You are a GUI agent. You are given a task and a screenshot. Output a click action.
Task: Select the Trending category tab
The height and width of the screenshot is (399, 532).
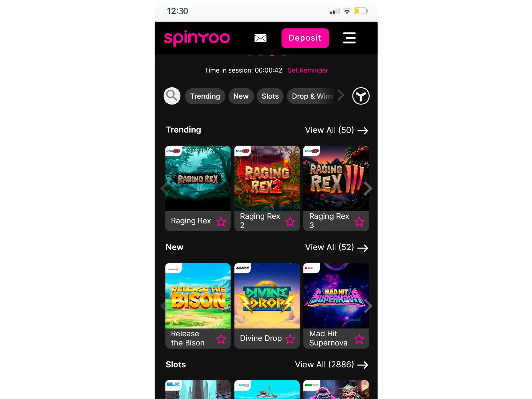tap(205, 96)
